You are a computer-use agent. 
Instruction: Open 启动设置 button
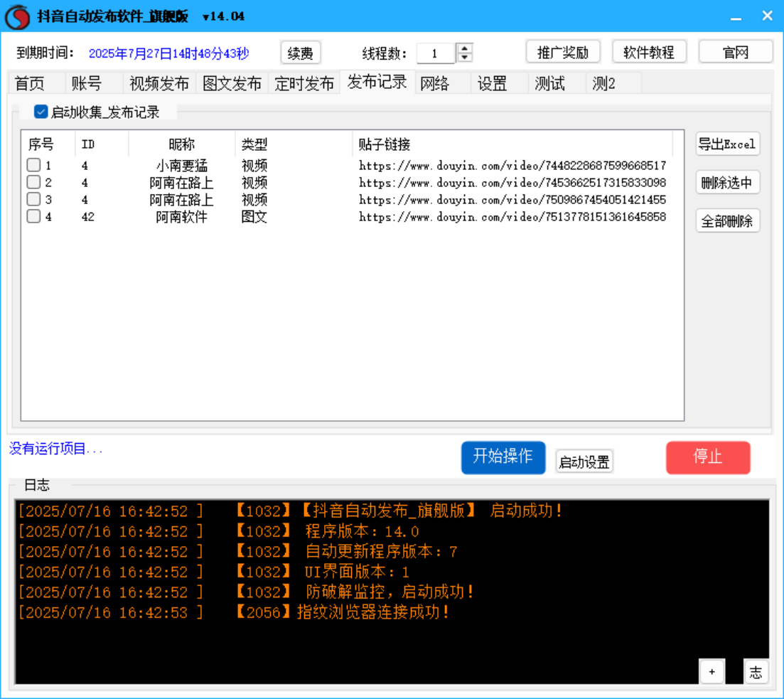pyautogui.click(x=584, y=461)
